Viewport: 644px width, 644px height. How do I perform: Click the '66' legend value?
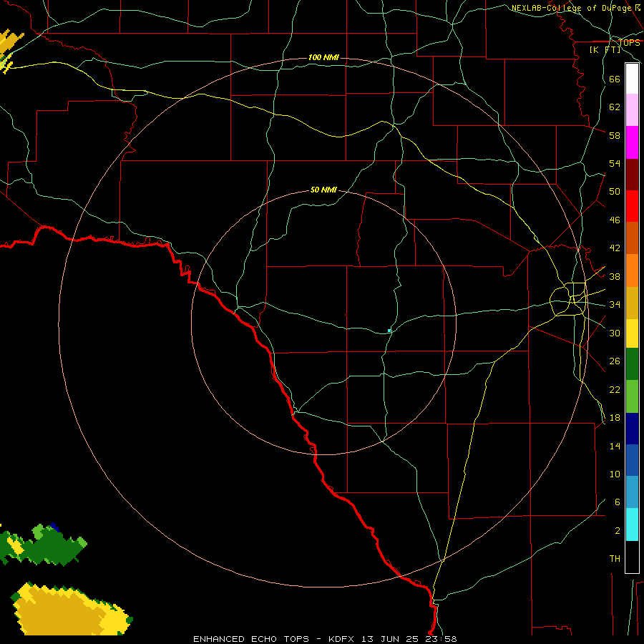pos(615,79)
